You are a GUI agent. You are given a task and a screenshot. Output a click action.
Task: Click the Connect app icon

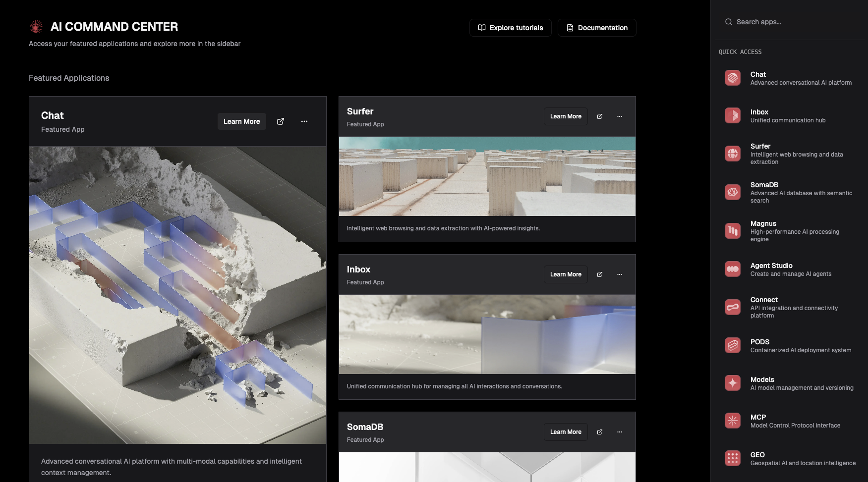(x=732, y=307)
